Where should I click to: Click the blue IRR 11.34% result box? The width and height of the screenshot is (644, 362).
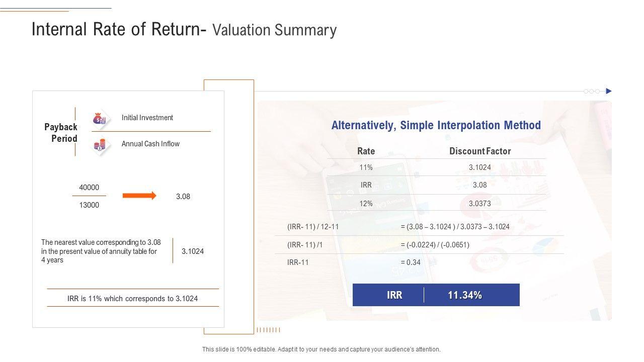tap(436, 295)
